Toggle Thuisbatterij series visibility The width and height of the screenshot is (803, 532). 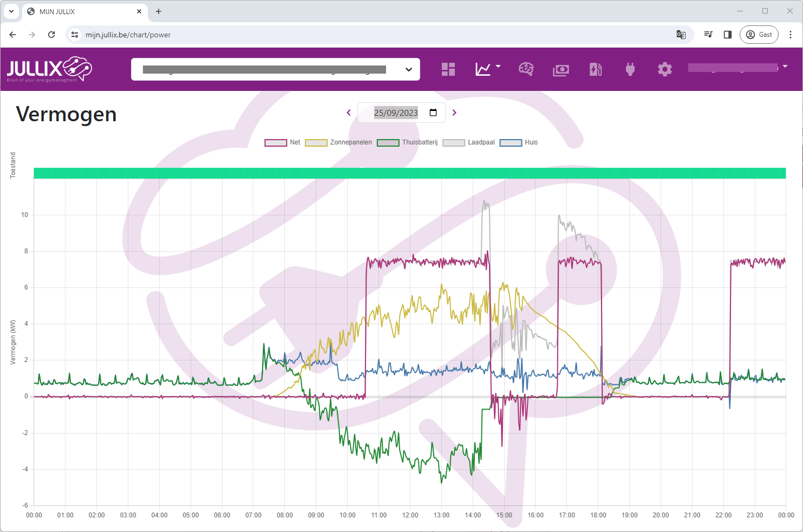(x=407, y=142)
